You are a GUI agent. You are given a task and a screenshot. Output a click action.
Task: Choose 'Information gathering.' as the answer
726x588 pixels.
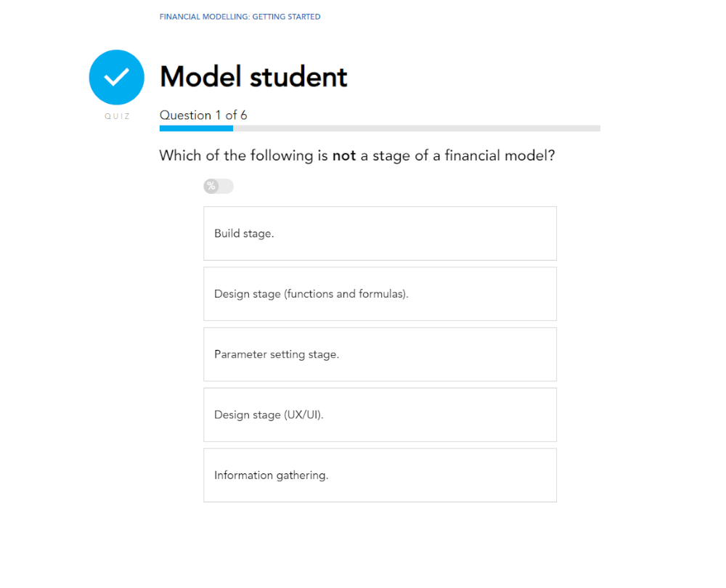pos(380,475)
